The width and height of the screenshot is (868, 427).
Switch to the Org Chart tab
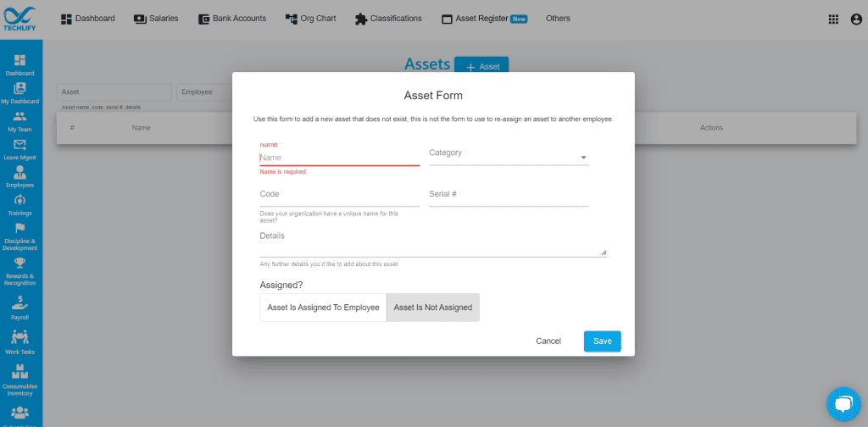click(x=310, y=19)
